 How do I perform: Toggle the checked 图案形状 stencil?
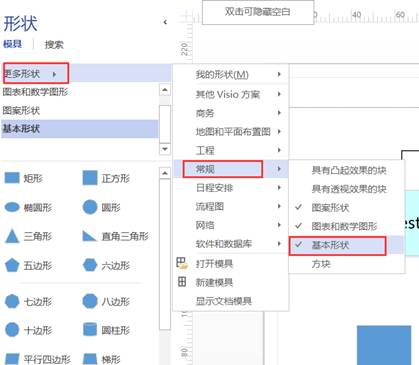(346, 208)
